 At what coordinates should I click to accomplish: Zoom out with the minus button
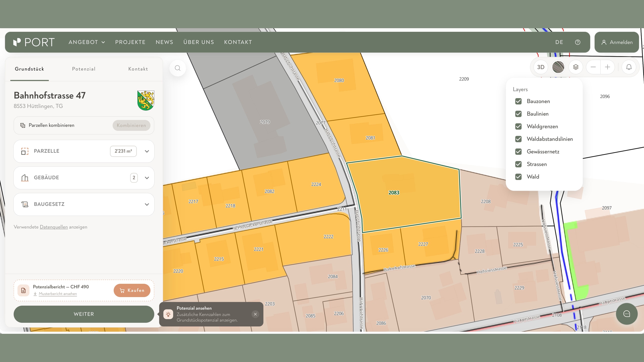click(x=593, y=67)
